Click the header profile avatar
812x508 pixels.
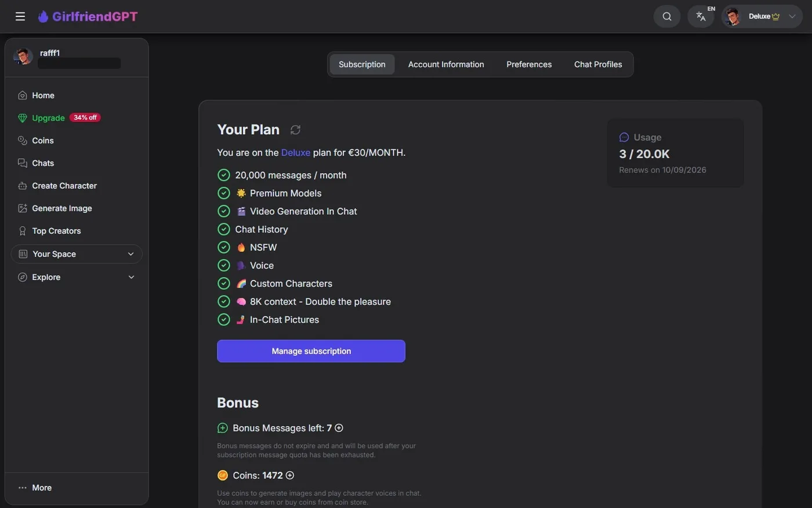pos(733,16)
